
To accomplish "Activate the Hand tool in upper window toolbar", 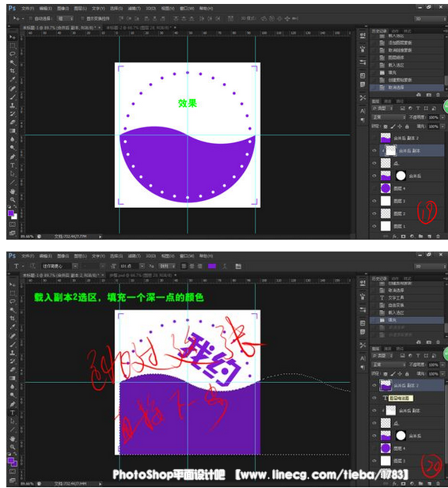I will 13,191.
